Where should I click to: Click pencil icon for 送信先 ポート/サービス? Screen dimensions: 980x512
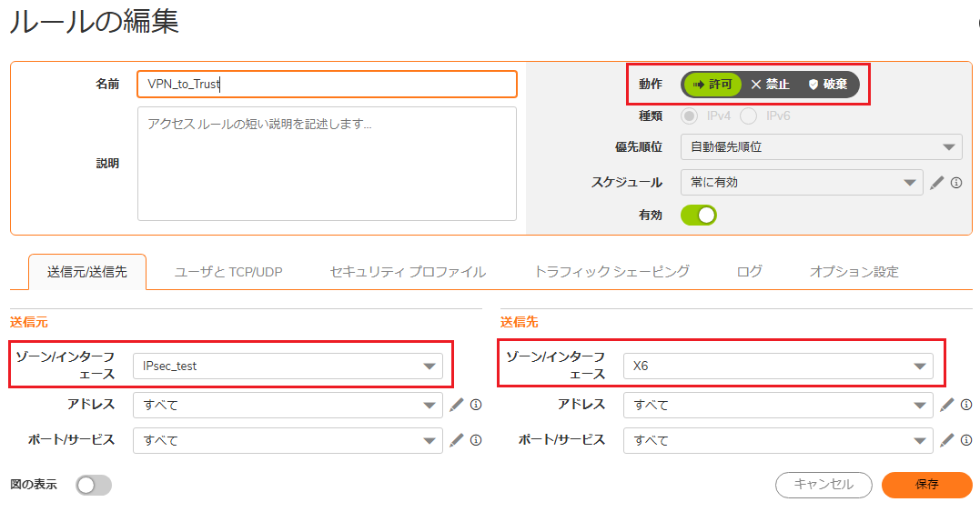click(947, 440)
